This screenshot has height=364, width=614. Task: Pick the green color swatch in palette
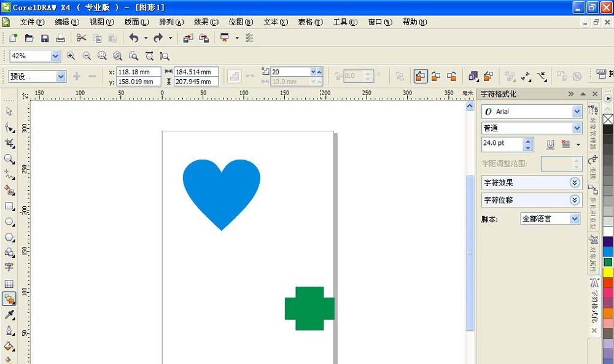(x=608, y=262)
